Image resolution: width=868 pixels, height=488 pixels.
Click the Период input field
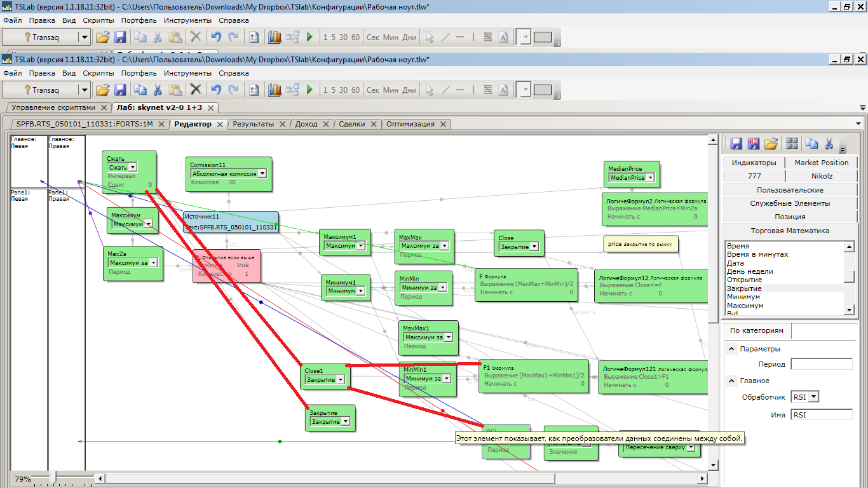(x=821, y=365)
